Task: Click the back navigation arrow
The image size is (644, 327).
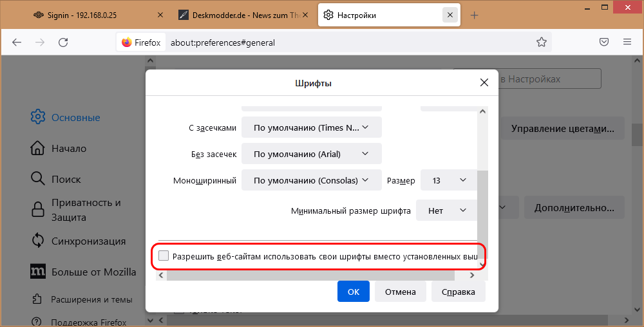Action: click(17, 42)
